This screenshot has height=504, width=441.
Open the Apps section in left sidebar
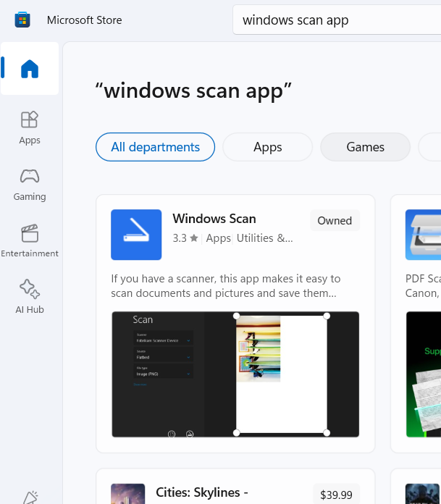coord(30,127)
